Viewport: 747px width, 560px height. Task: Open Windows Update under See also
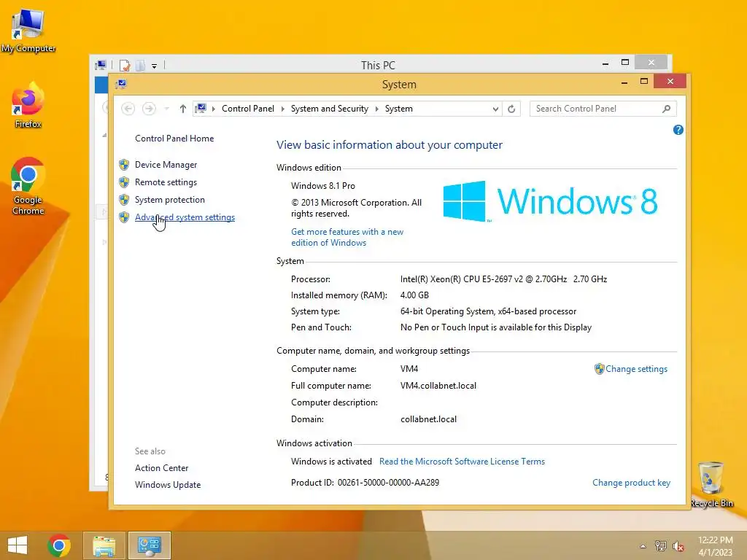(x=168, y=485)
